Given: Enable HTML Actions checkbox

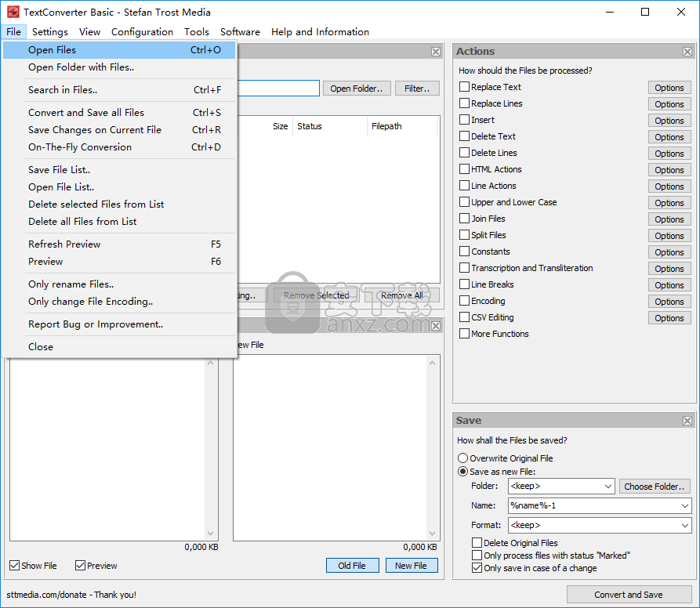Looking at the screenshot, I should point(464,169).
